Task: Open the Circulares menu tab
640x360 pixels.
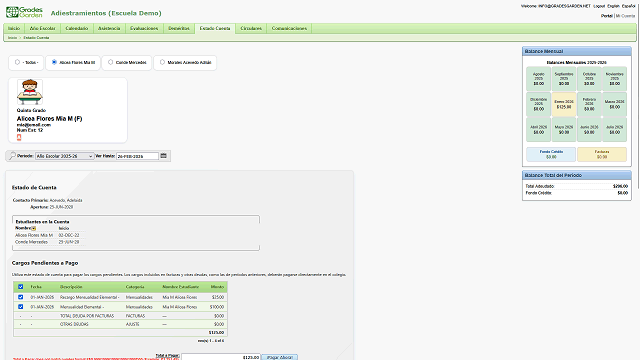Action: point(251,28)
